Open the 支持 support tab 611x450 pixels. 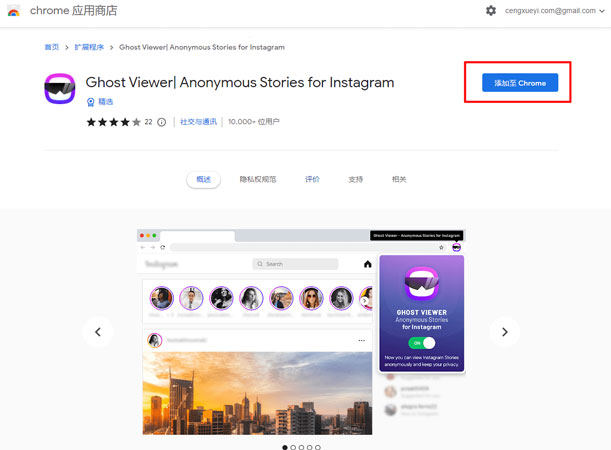point(355,180)
